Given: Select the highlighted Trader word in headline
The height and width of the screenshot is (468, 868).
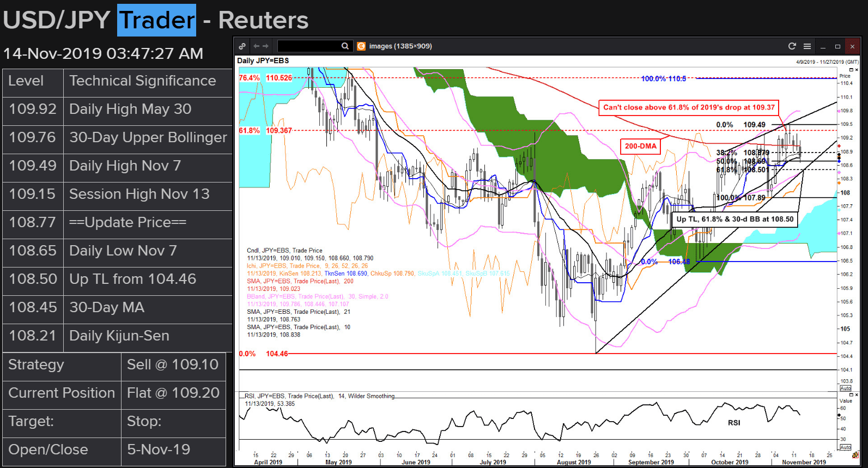Looking at the screenshot, I should tap(157, 20).
